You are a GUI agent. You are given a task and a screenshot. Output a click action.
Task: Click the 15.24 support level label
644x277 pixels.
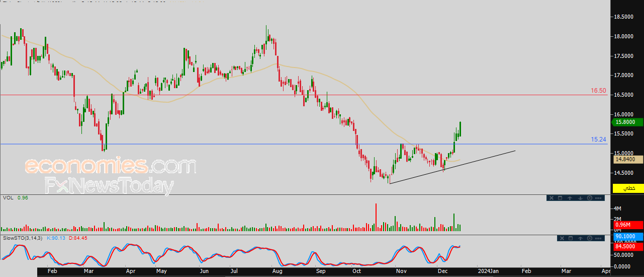tap(598, 140)
